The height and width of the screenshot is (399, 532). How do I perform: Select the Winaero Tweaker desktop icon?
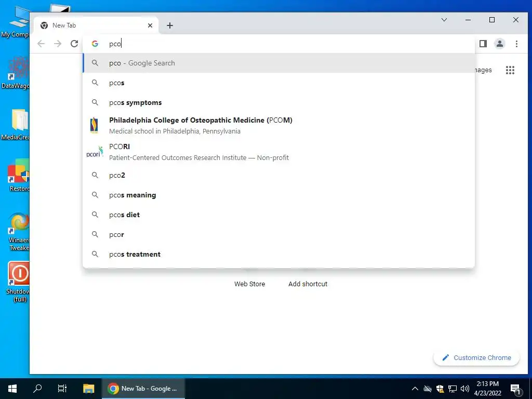[18, 232]
